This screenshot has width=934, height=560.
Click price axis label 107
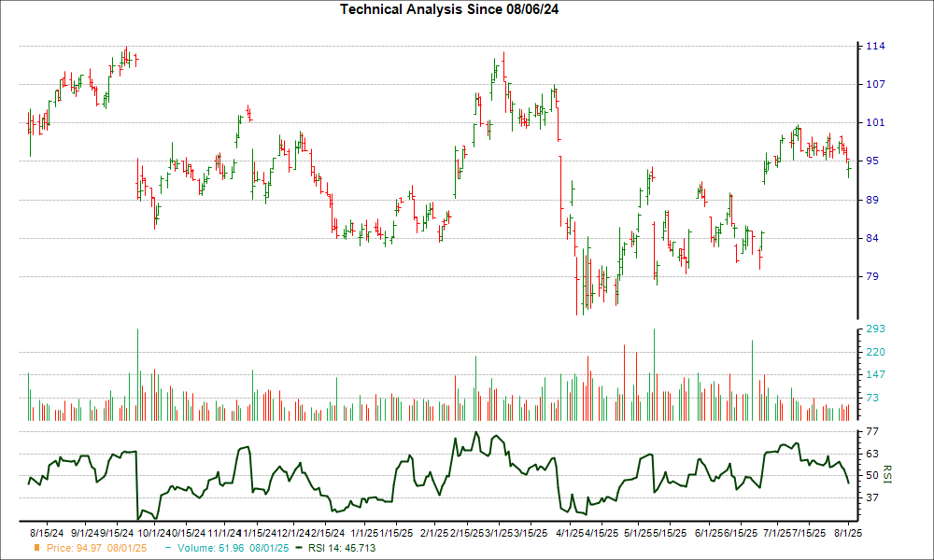(x=875, y=85)
